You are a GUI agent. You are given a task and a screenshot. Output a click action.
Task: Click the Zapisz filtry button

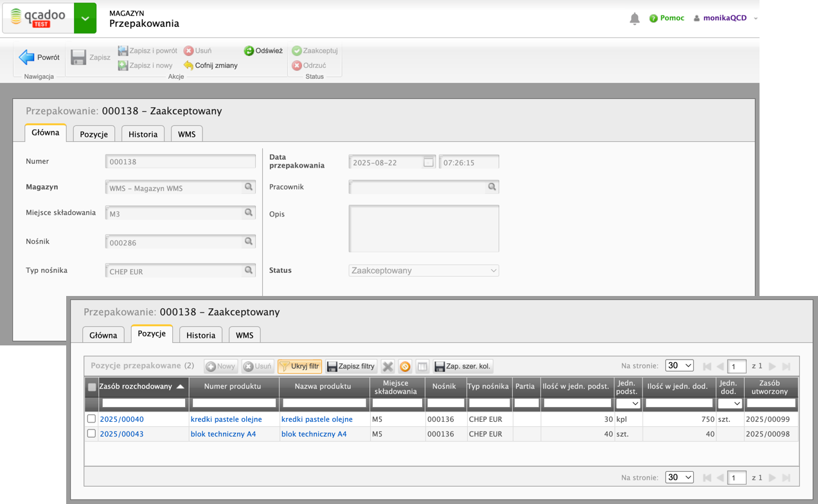[x=351, y=366]
